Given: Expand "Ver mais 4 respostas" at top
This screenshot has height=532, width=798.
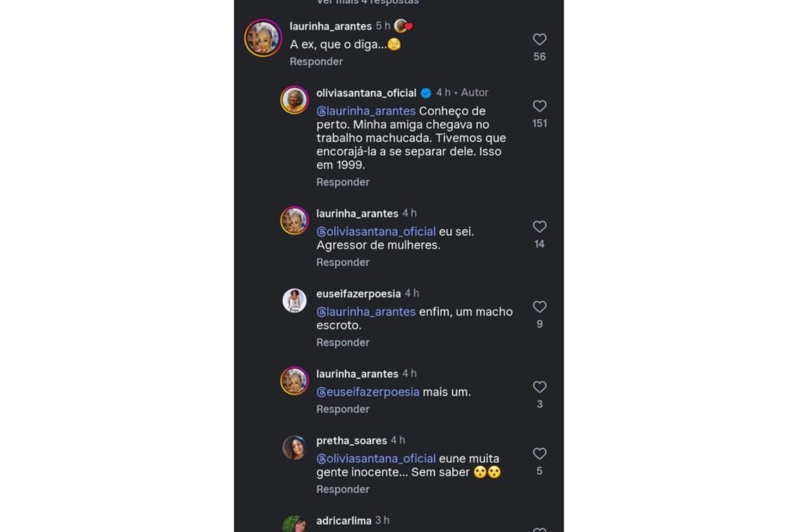Looking at the screenshot, I should [x=368, y=2].
